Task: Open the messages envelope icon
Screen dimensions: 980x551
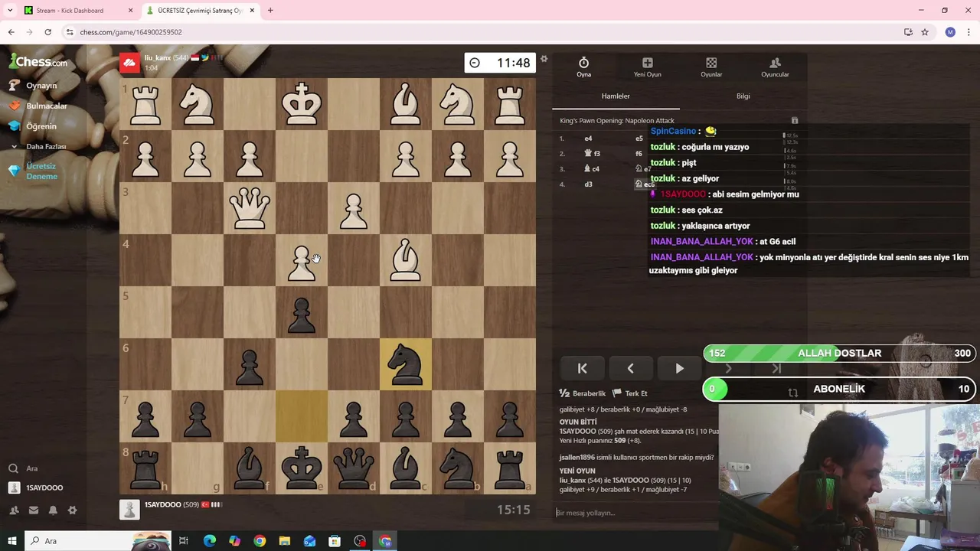Action: click(x=34, y=510)
